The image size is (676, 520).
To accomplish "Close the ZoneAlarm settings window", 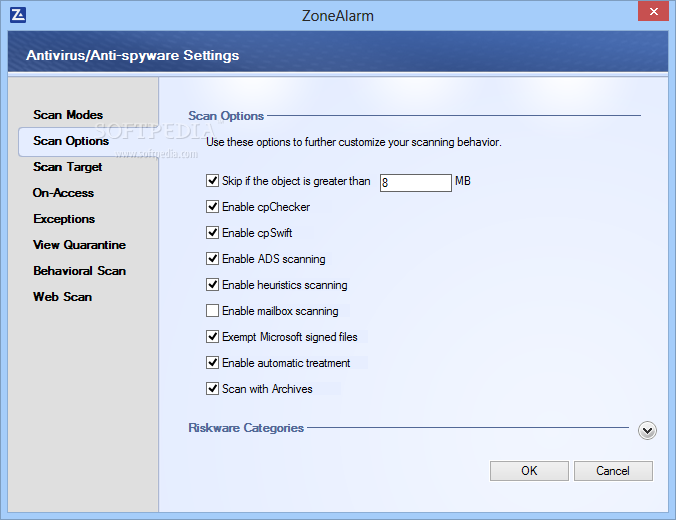I will click(x=653, y=12).
